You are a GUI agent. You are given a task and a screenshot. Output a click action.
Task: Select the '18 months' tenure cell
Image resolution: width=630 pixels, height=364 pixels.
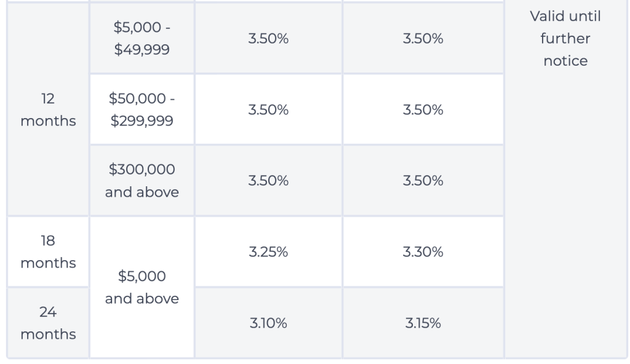(48, 251)
